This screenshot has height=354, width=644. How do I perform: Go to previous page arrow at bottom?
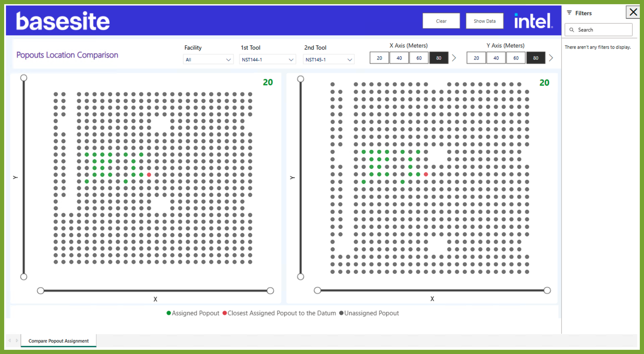10,341
